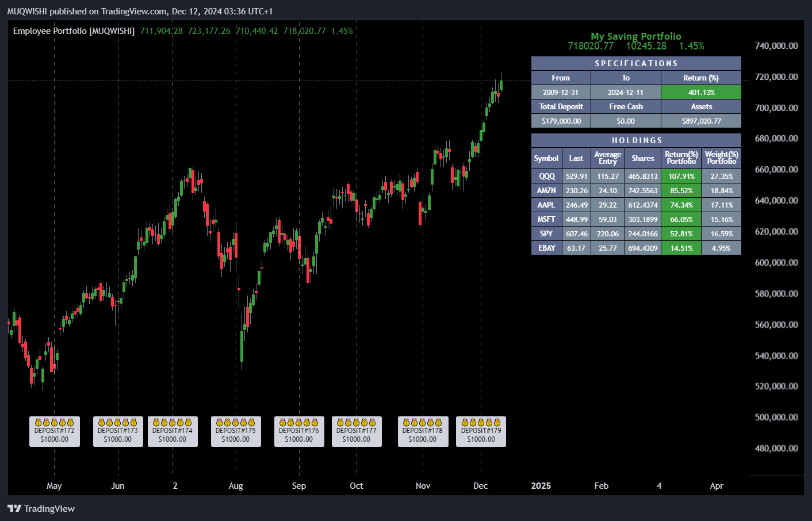Viewport: 812px width, 521px height.
Task: Select the DEPOSIT#176 marker label
Action: [299, 431]
